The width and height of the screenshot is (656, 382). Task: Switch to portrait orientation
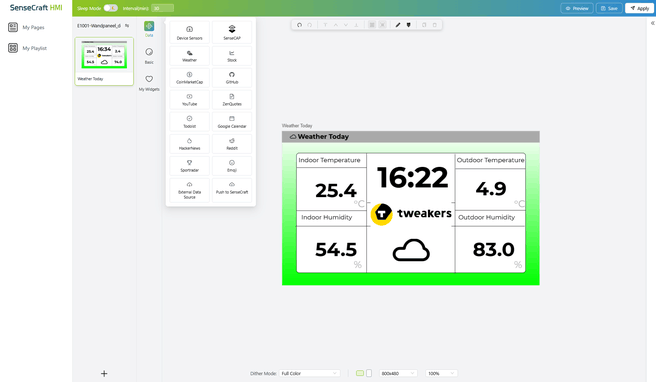369,373
